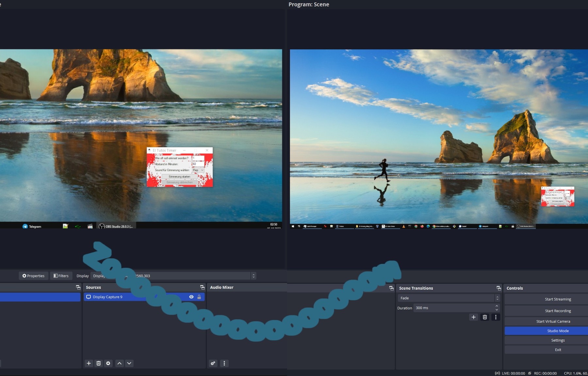Screen dimensions: 588x376
Task: Remove selected source with trash icon
Action: (x=98, y=363)
